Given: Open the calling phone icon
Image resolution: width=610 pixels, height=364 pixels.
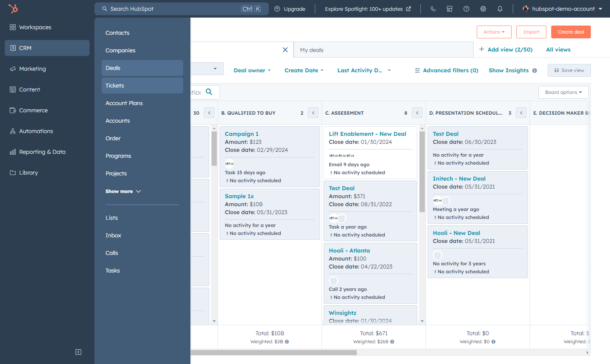Looking at the screenshot, I should coord(433,9).
